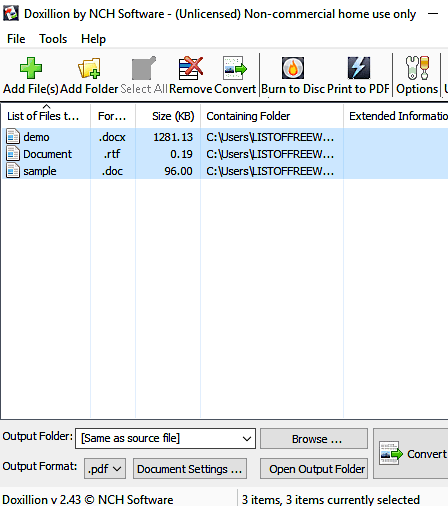448x506 pixels.
Task: Click the Doxillion app icon in title bar
Action: [11, 14]
